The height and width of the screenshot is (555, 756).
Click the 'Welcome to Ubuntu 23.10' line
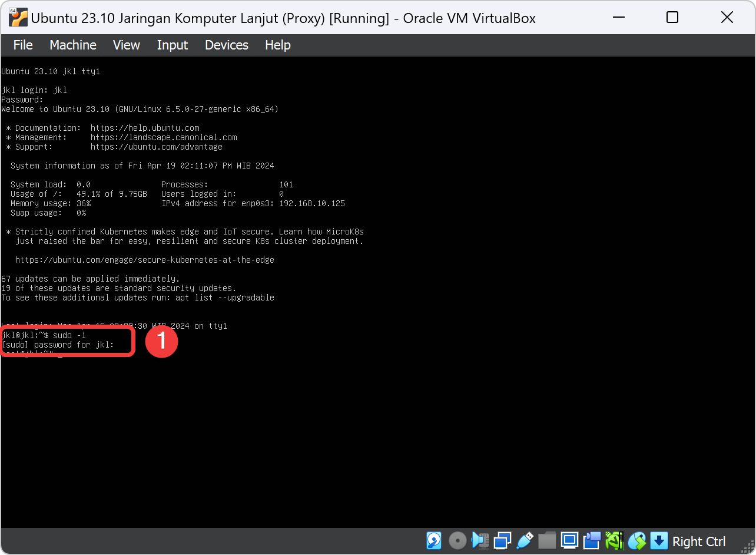click(140, 109)
